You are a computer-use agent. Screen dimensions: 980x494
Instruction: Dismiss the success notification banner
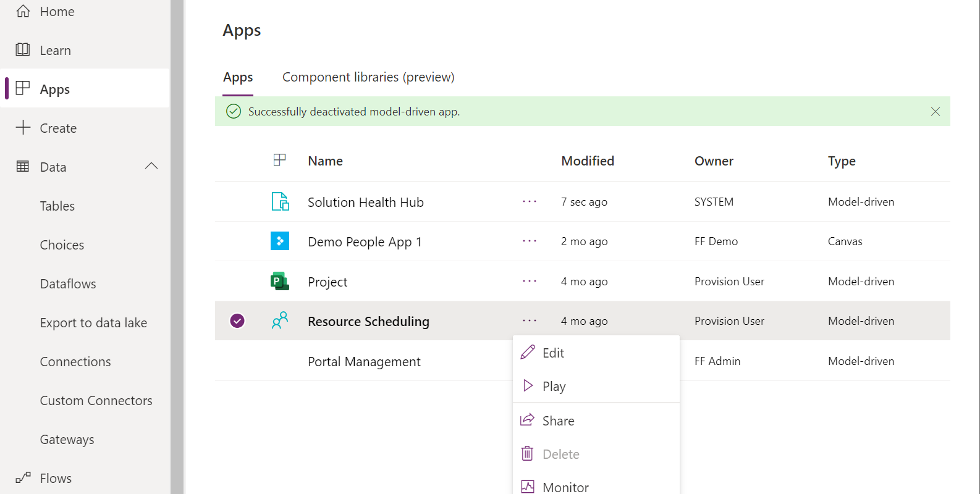pos(936,111)
